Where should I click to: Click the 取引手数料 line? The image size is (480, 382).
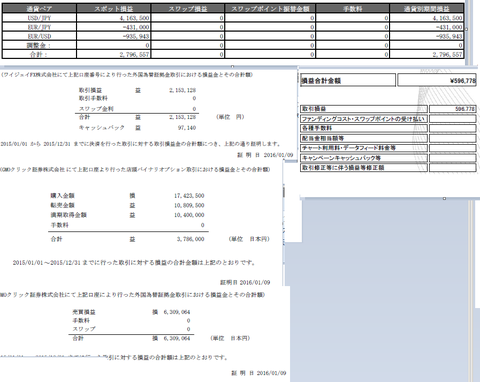93,98
